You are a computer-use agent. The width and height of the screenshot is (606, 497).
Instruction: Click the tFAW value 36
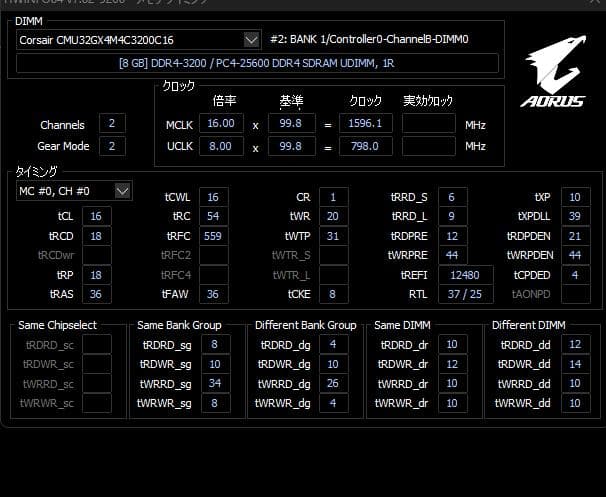click(213, 294)
